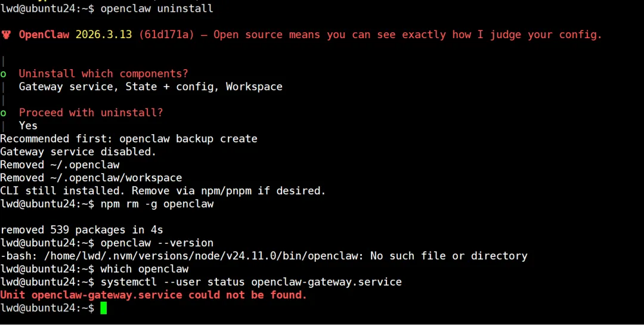Click the commit hash '(61d171a)'
Image resolution: width=644 pixels, height=325 pixels.
click(x=166, y=35)
